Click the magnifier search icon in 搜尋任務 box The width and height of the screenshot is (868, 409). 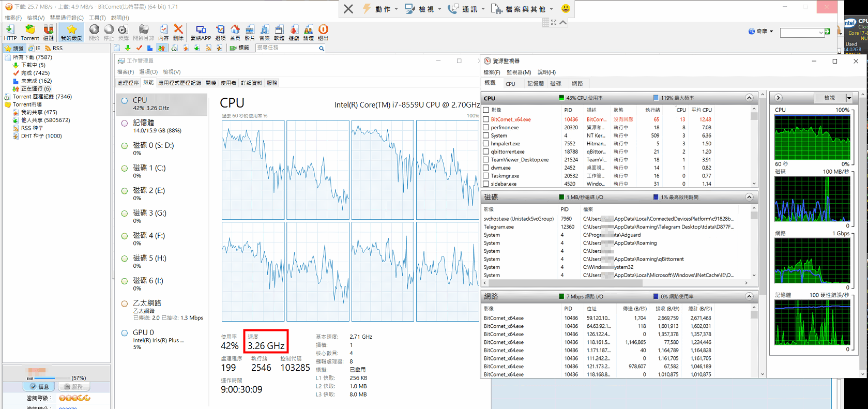click(x=322, y=48)
